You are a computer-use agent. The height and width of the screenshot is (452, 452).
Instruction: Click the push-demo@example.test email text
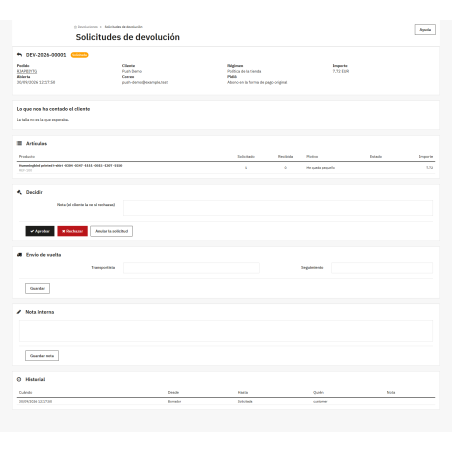[145, 82]
